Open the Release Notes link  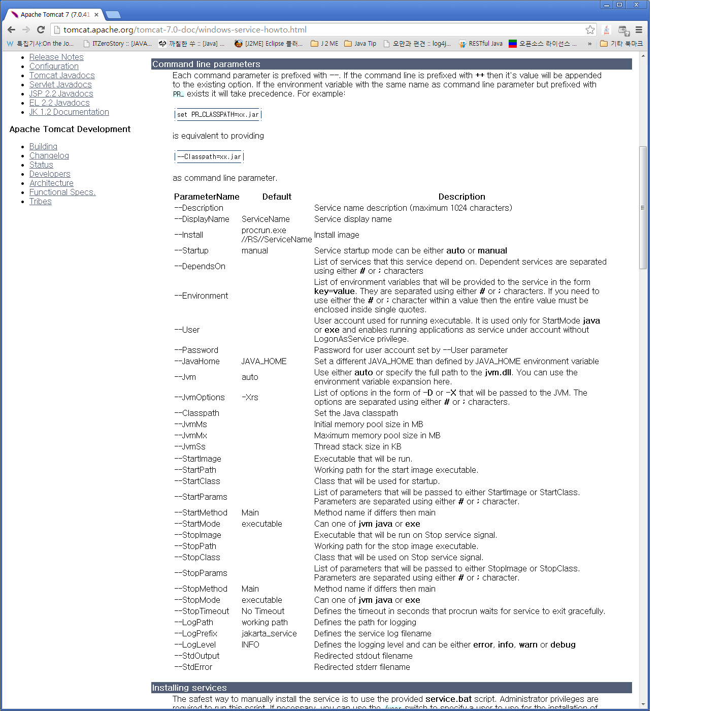[x=56, y=57]
